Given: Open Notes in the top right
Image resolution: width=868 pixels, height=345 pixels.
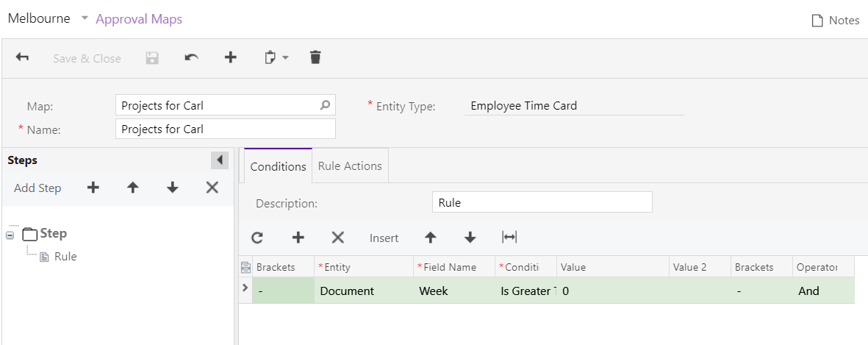Looking at the screenshot, I should click(x=835, y=21).
